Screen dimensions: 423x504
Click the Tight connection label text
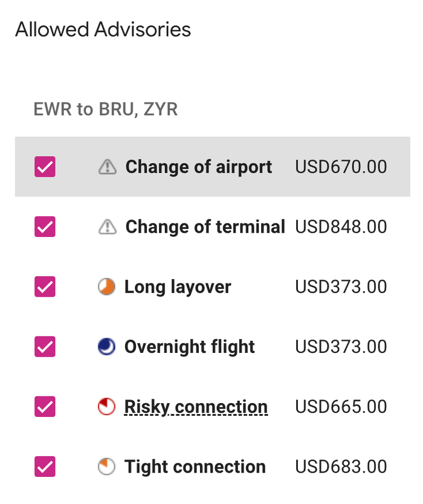click(x=195, y=467)
